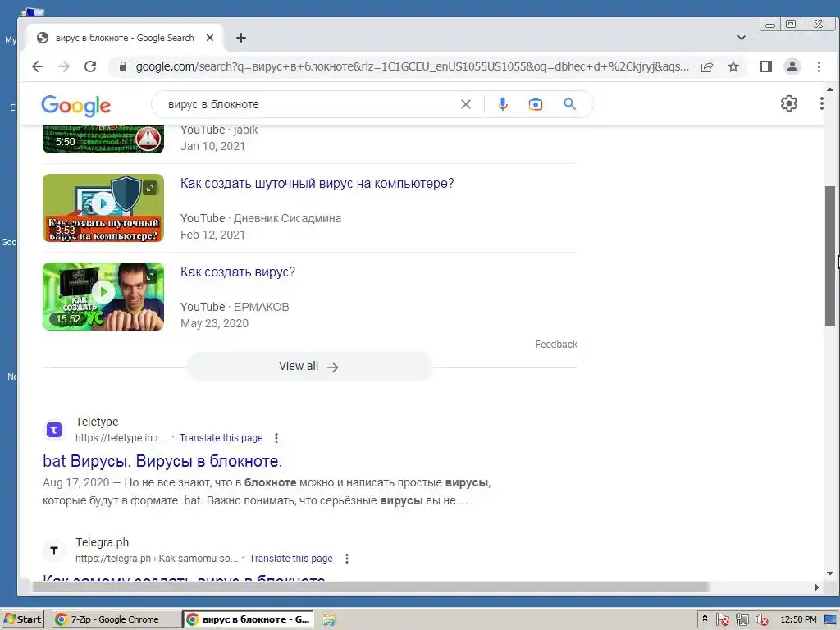Click the Google search input field
Screen dimensions: 840x630
[311, 104]
